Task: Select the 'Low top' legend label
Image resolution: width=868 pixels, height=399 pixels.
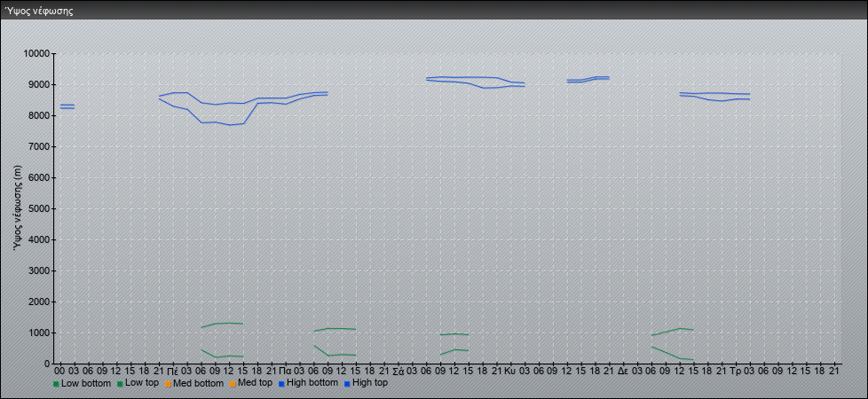Action: [x=142, y=383]
